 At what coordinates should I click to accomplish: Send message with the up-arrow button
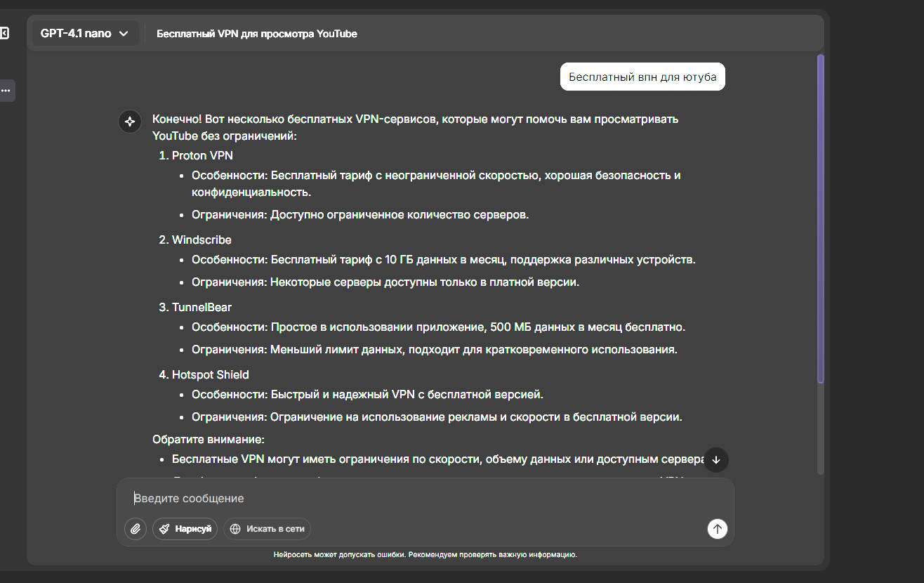tap(717, 529)
